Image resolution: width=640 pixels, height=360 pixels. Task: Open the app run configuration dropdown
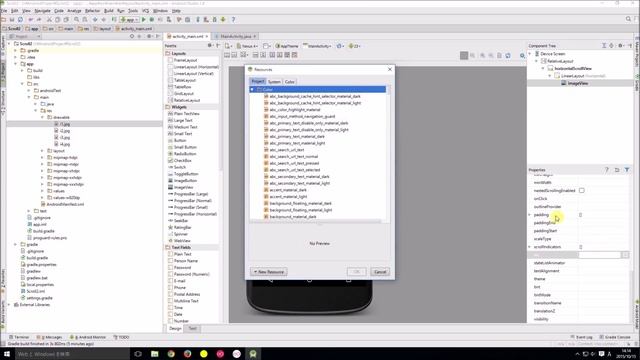(129, 20)
